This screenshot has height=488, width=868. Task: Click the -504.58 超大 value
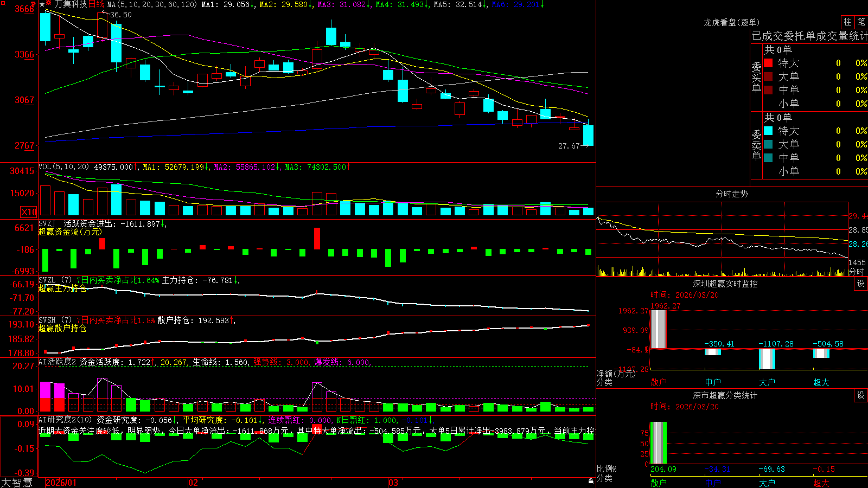[x=828, y=344]
